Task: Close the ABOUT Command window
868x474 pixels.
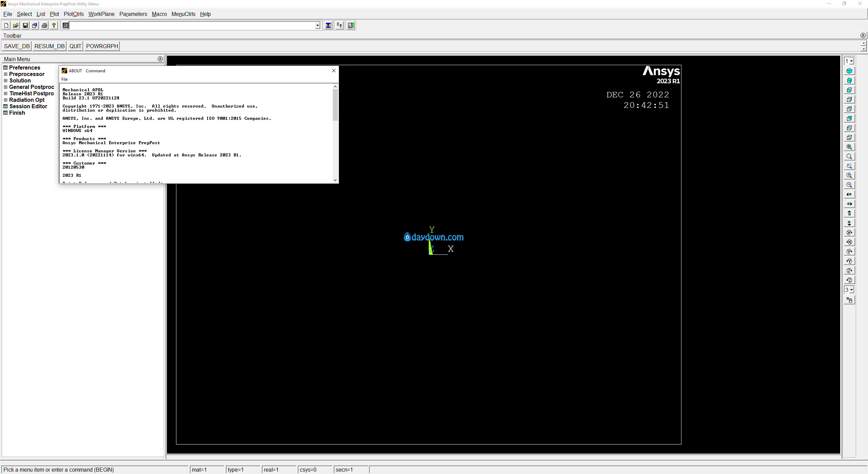Action: 334,71
